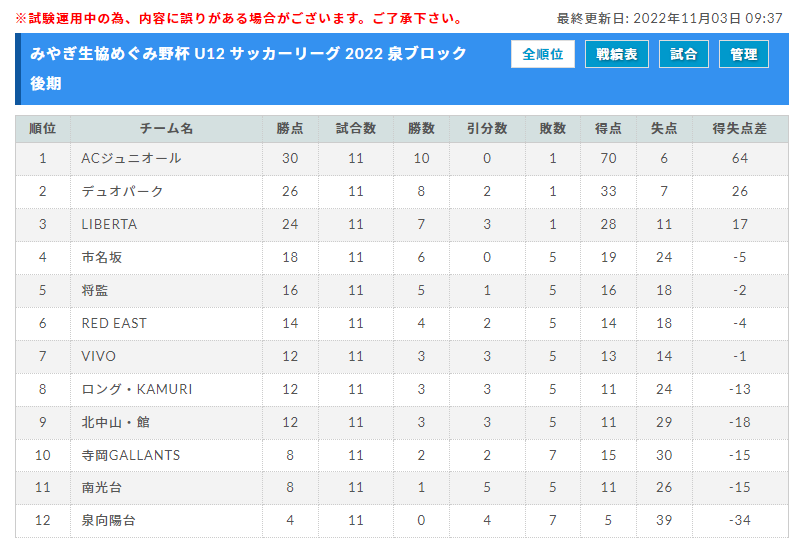Click the チーム名 column header
The height and width of the screenshot is (548, 800).
click(166, 129)
